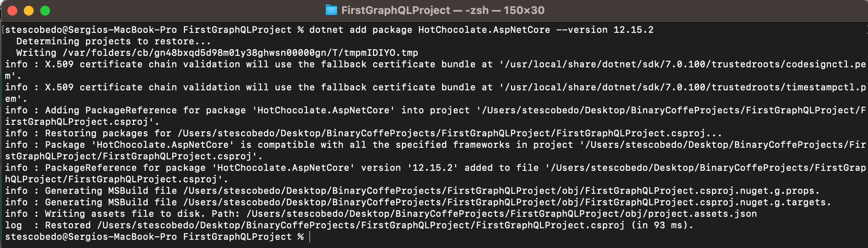The width and height of the screenshot is (868, 248).
Task: Close the terminal with the red button
Action: (12, 11)
